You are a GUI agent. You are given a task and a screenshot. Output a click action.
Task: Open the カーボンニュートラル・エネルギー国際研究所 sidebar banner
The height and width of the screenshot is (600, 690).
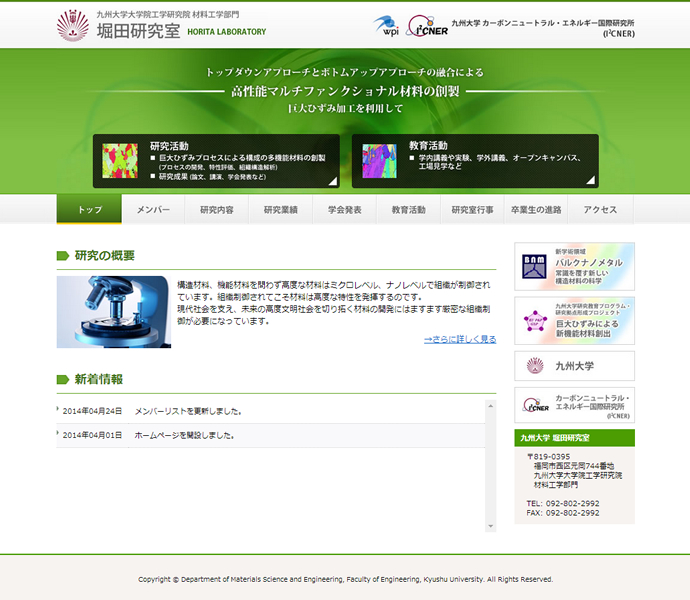[574, 405]
